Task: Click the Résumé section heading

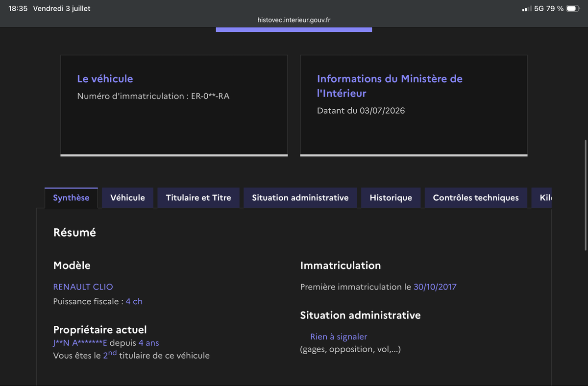Action: coord(74,233)
